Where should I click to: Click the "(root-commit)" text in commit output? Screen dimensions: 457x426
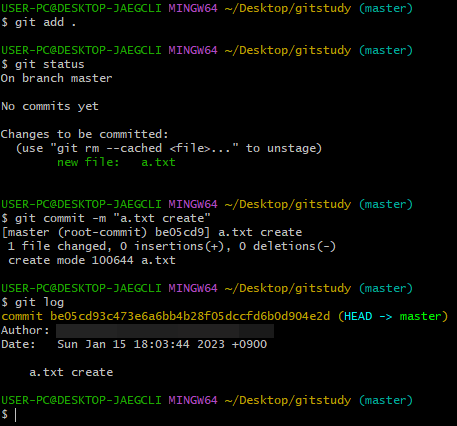click(x=102, y=232)
